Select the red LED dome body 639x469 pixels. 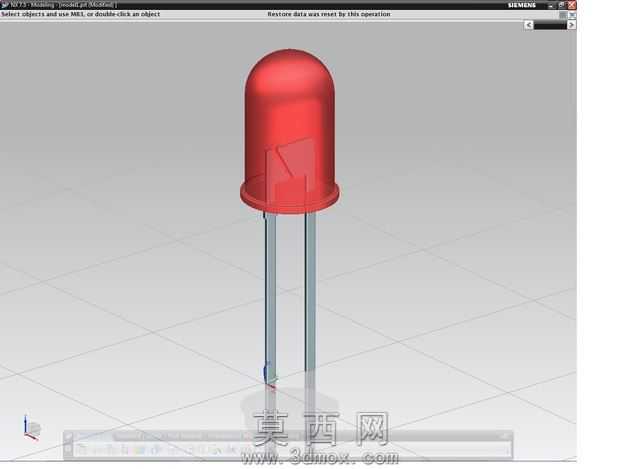click(x=290, y=114)
